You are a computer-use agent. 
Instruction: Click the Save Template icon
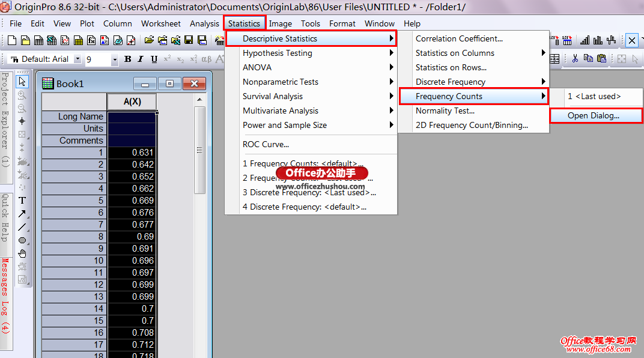(202, 40)
